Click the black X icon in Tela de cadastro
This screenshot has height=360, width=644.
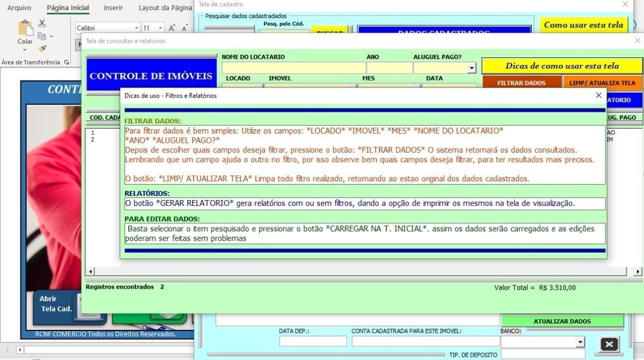(610, 344)
